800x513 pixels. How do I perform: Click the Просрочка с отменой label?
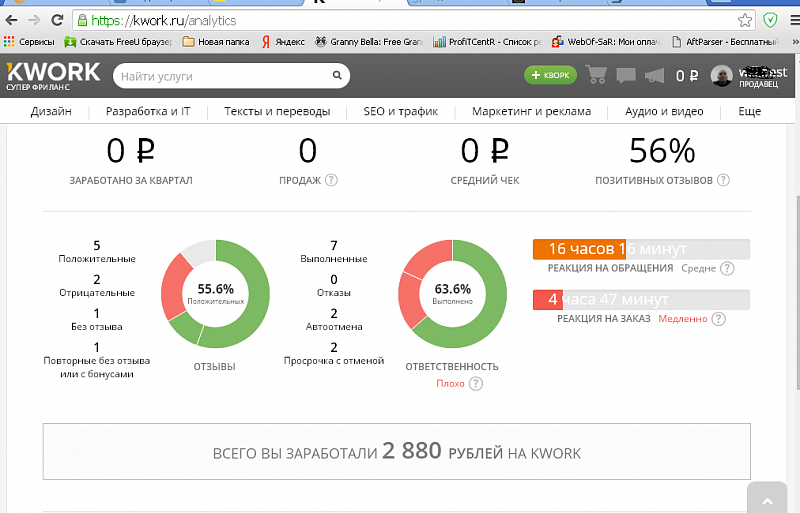(334, 361)
